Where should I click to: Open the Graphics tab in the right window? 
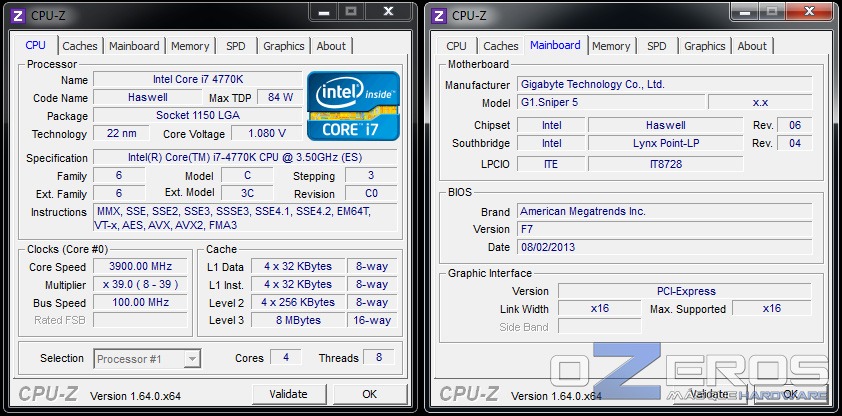(705, 46)
